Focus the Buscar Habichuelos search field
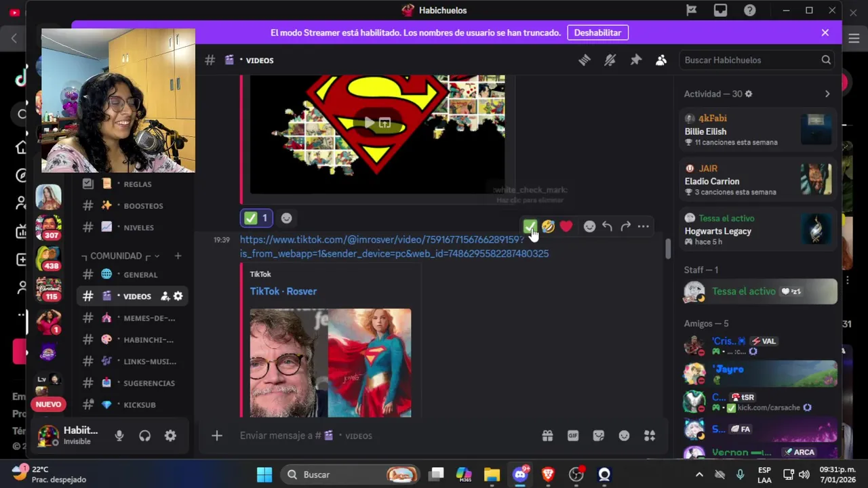868x488 pixels. (x=757, y=60)
